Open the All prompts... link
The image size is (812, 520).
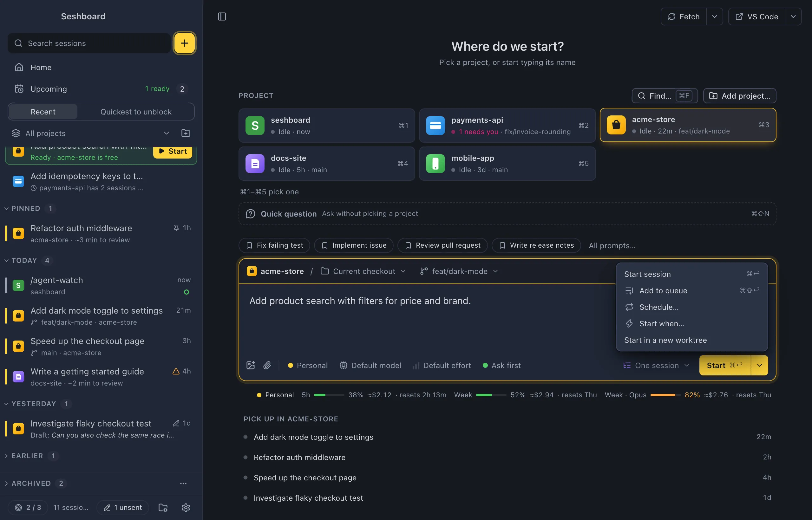(x=612, y=245)
